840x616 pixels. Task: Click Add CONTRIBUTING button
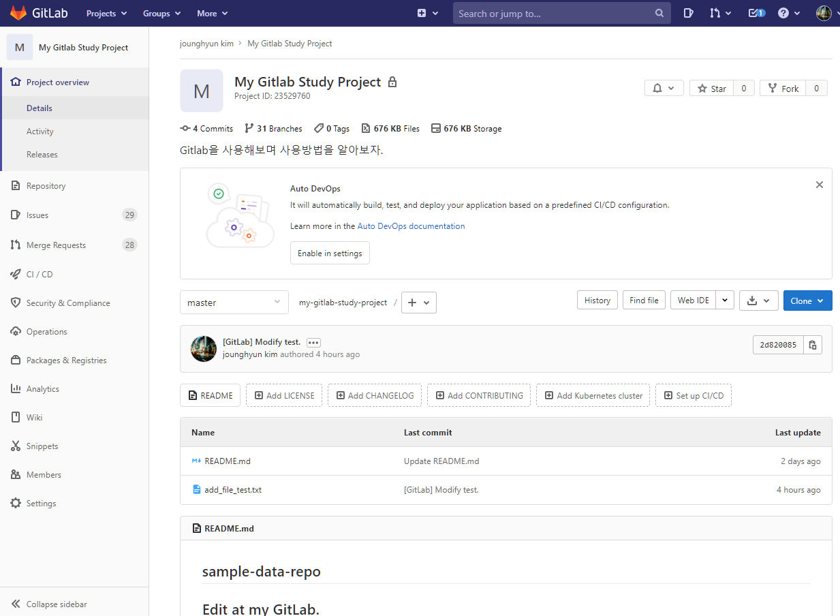click(x=479, y=395)
